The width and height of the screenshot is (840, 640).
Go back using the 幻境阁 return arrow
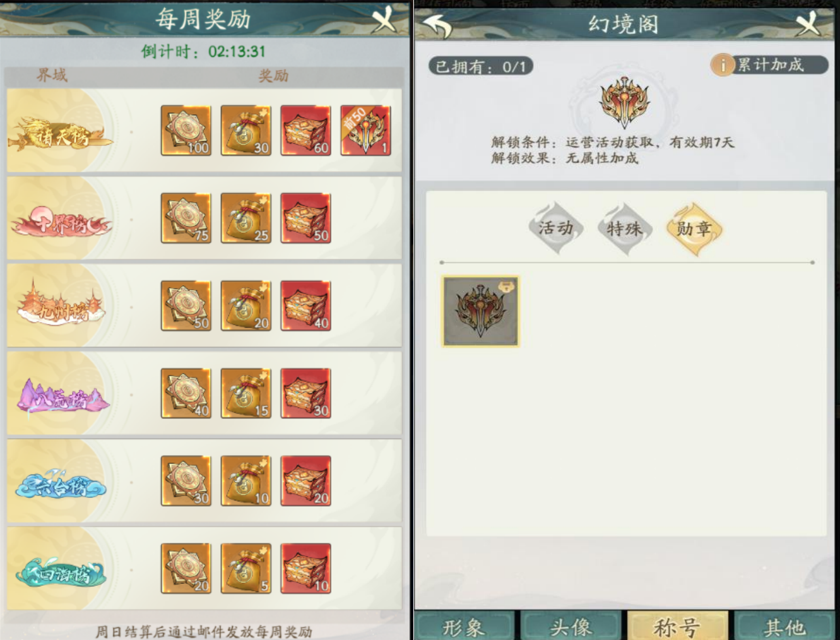437,25
